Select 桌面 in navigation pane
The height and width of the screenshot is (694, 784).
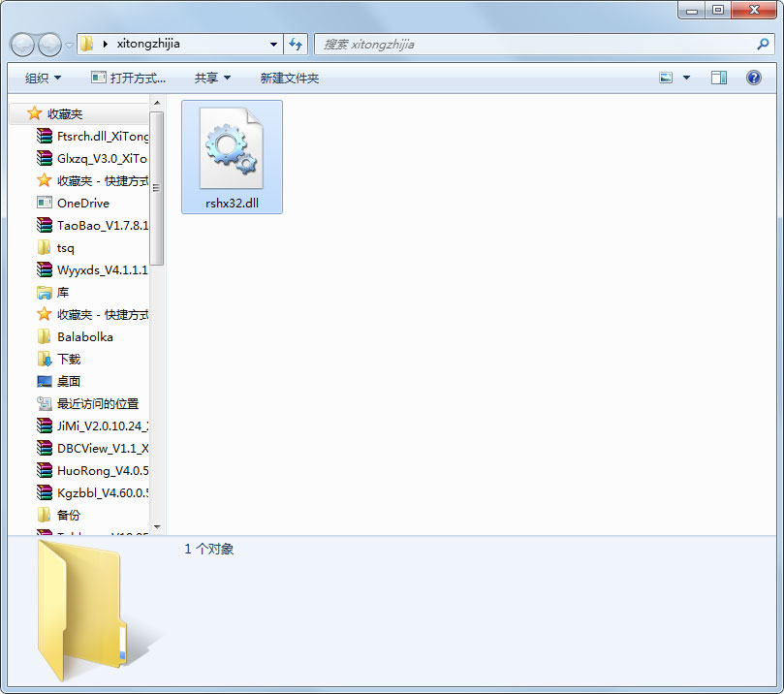[69, 382]
